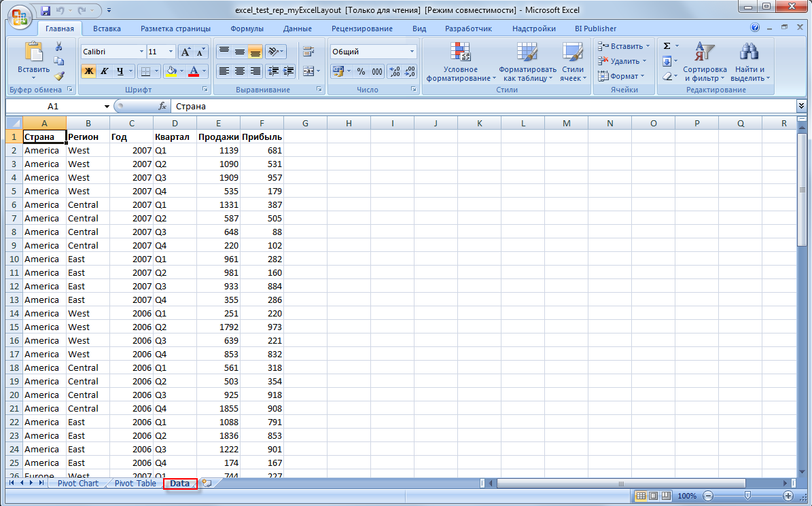Click the large Вставить paste icon
This screenshot has height=506, width=812.
pos(34,52)
